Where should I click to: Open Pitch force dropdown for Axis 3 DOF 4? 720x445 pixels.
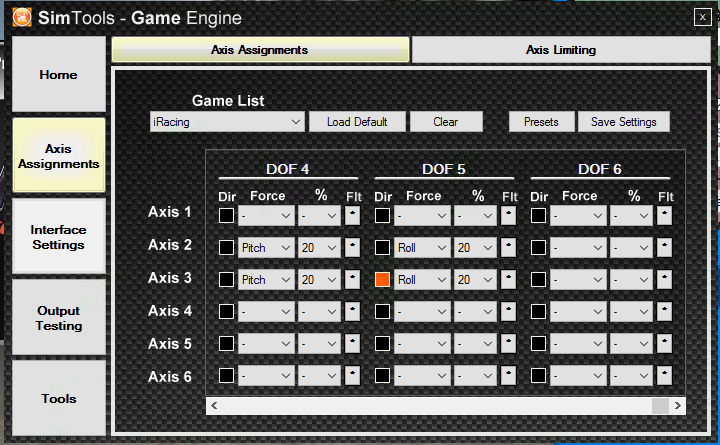pyautogui.click(x=266, y=280)
